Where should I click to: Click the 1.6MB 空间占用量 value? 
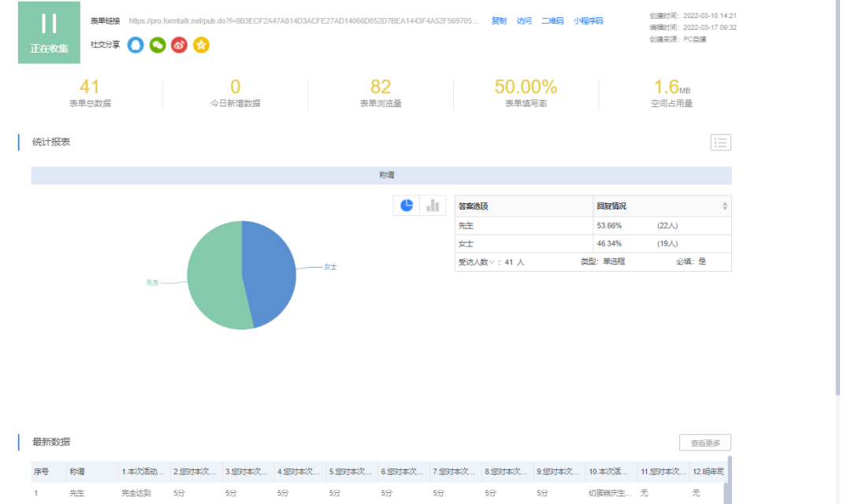(672, 87)
